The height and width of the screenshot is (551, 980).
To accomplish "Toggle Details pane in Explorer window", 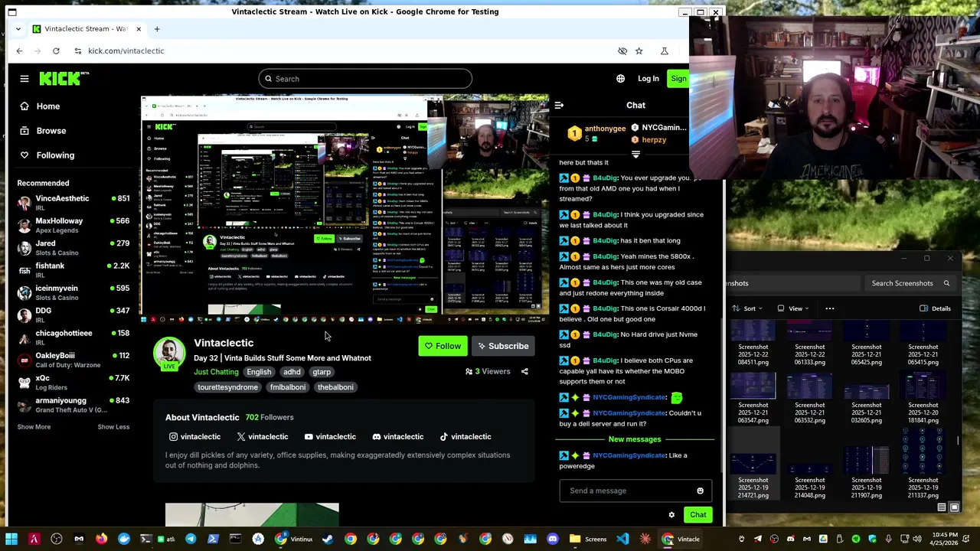I will click(x=935, y=308).
